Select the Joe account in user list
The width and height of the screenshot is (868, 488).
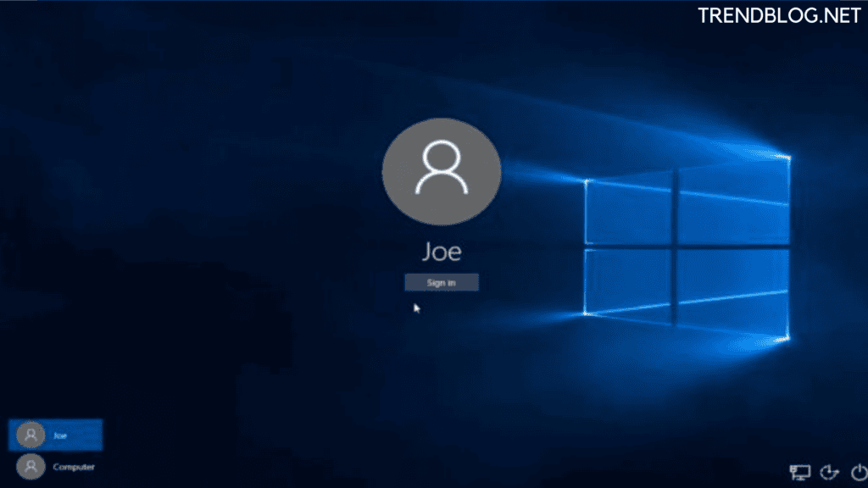tap(55, 435)
